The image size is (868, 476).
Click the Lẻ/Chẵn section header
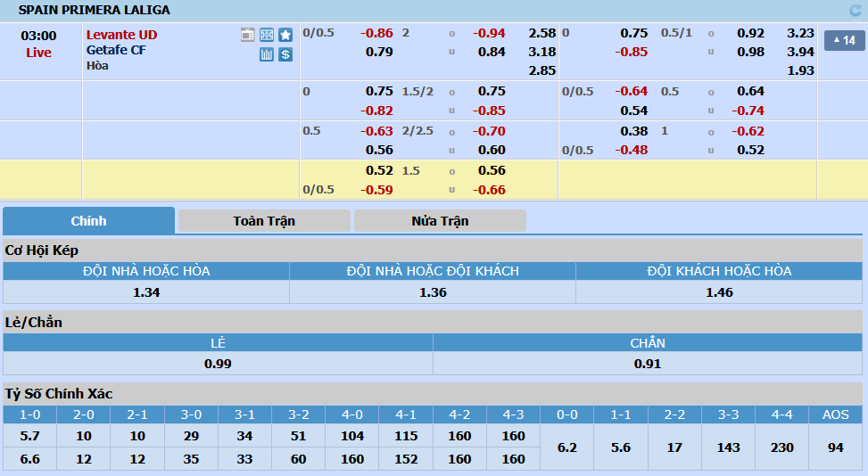pos(433,323)
